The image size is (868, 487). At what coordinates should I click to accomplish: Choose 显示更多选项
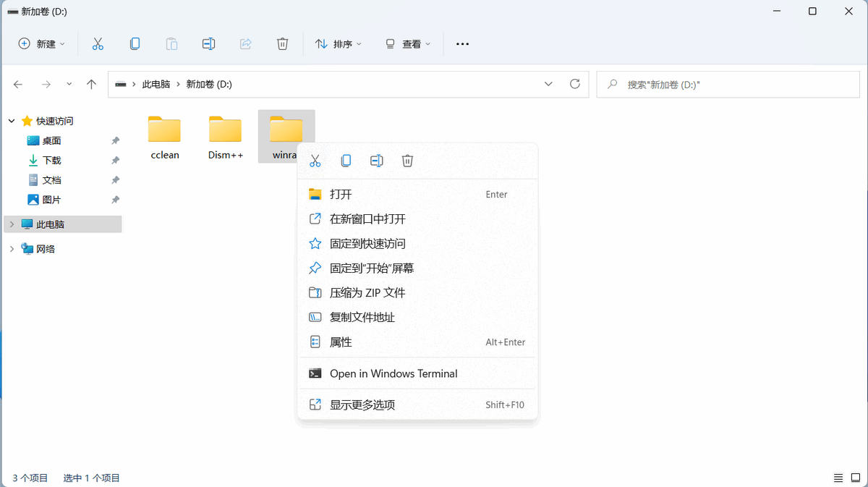point(417,405)
